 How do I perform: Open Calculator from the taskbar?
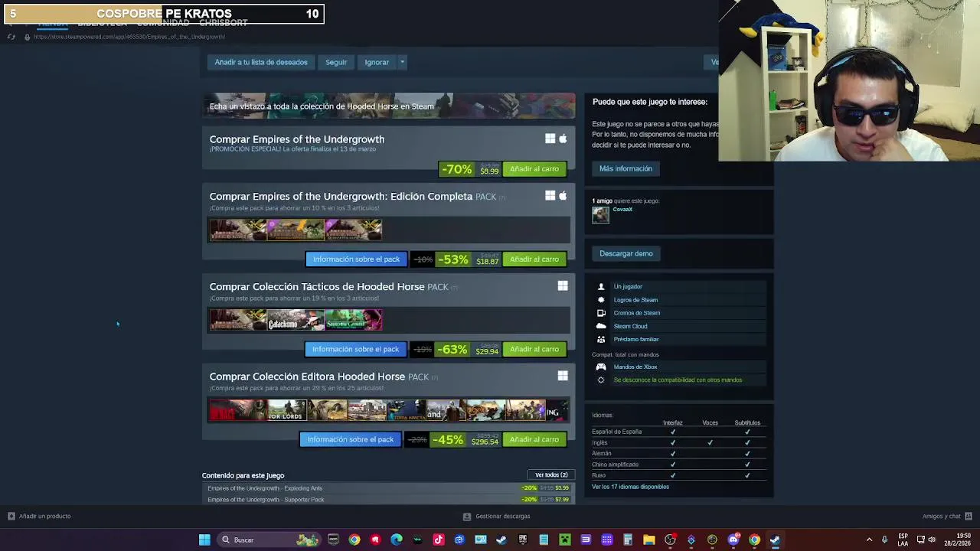[628, 540]
